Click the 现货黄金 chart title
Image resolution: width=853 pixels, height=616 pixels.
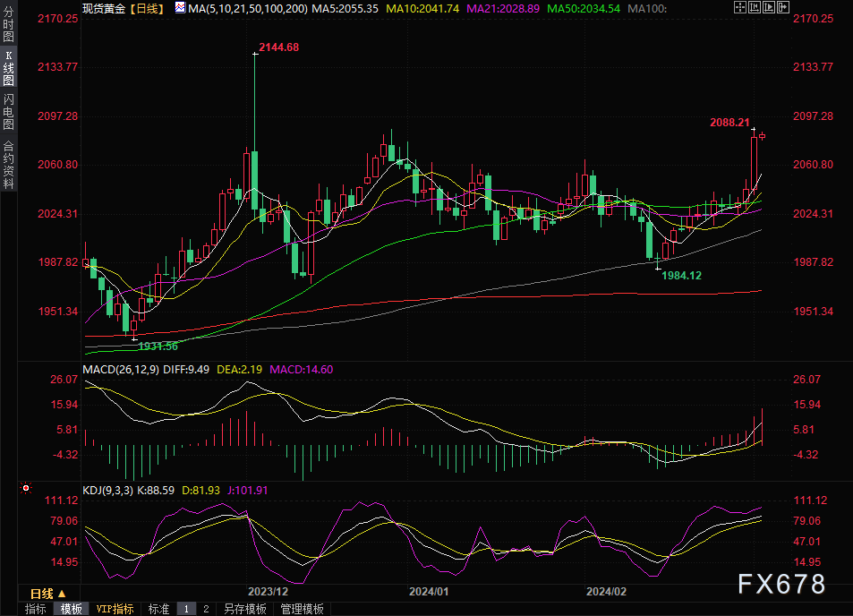pyautogui.click(x=103, y=7)
